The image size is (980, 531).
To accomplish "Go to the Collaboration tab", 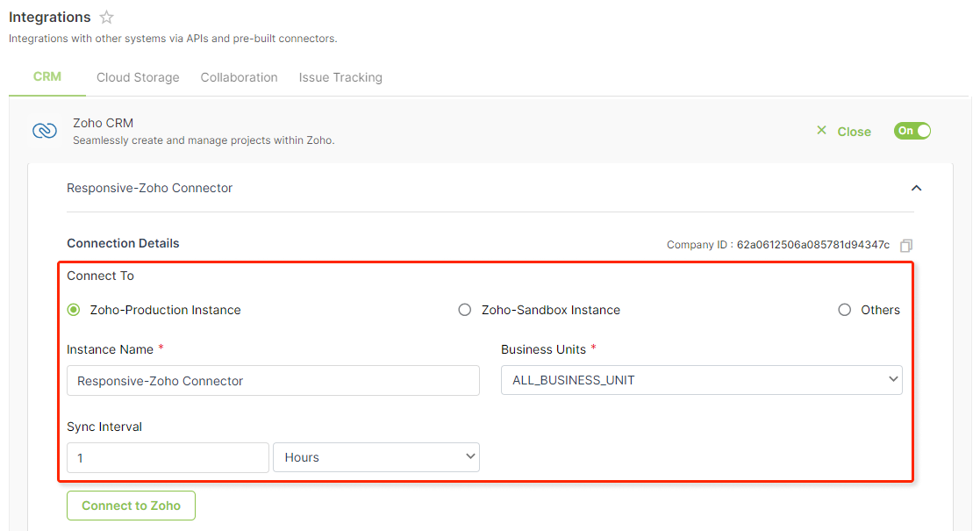I will click(239, 77).
